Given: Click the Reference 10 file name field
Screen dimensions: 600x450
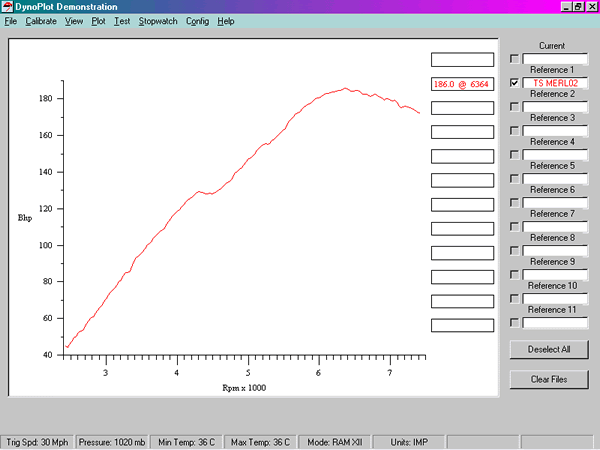Looking at the screenshot, I should coord(555,299).
